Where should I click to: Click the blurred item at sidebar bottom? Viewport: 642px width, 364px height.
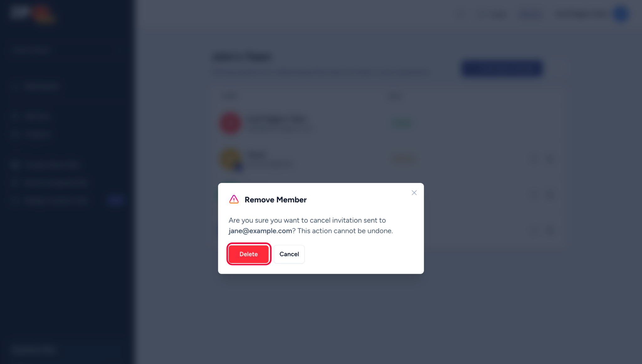click(34, 349)
